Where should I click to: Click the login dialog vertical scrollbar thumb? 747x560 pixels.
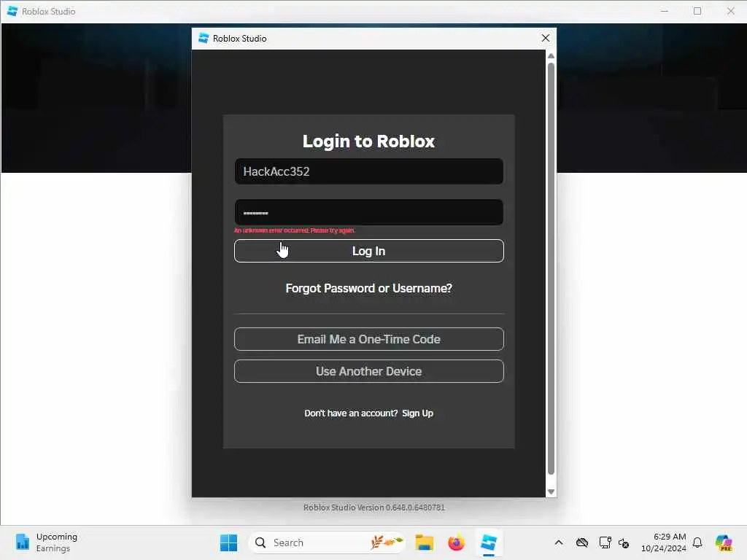551,268
